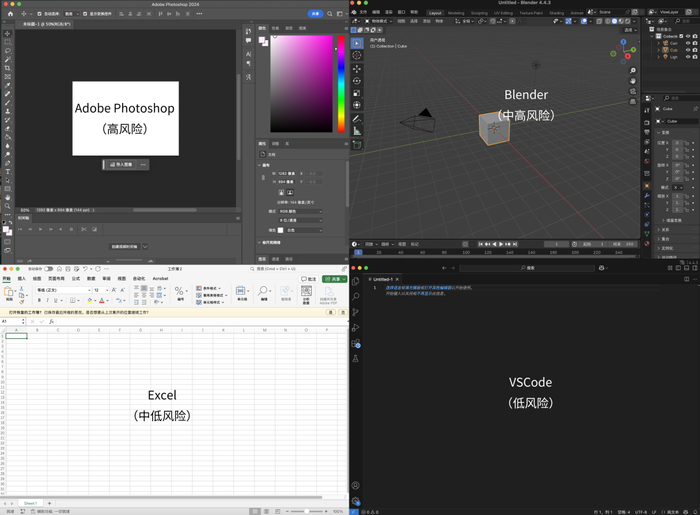Image resolution: width=700 pixels, height=515 pixels.
Task: Click the Import Image button under Photoshop canvas
Action: click(121, 164)
